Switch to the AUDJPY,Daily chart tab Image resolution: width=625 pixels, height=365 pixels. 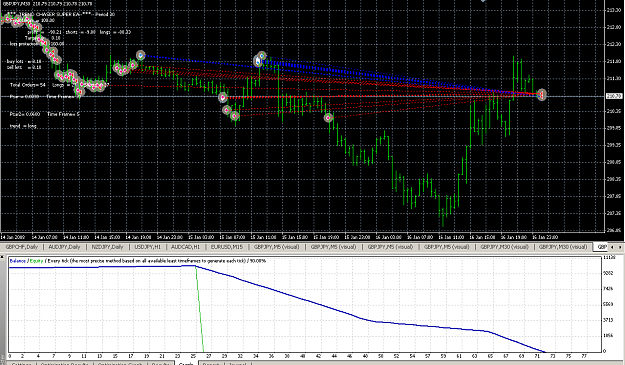point(64,247)
